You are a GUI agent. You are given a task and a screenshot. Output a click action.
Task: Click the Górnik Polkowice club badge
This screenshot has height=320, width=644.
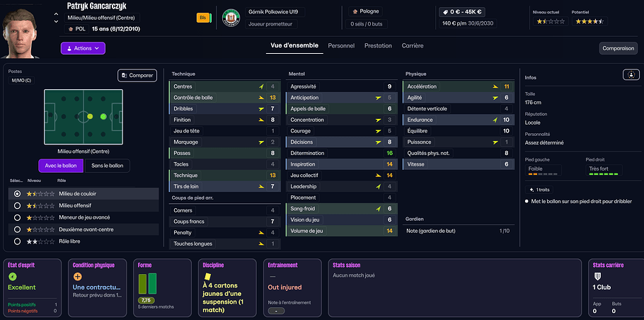click(231, 17)
